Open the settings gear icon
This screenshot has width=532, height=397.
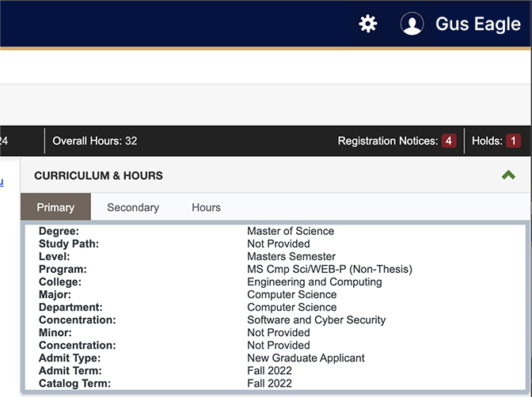tap(368, 24)
